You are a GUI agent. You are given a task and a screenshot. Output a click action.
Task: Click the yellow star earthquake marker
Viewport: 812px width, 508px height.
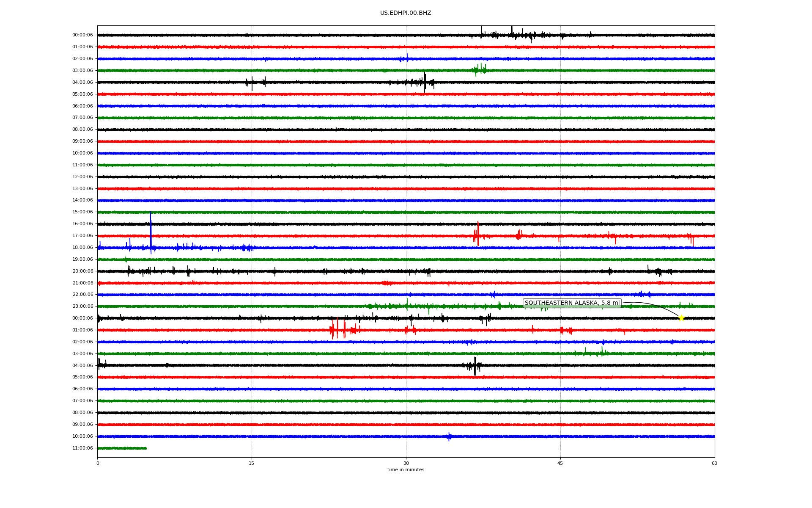(681, 318)
